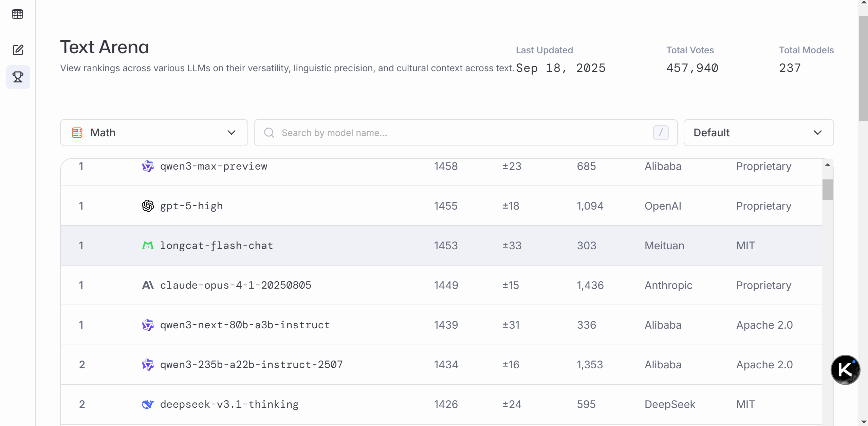
Task: Click the table's inner scrollbar thumb
Action: coord(827,189)
